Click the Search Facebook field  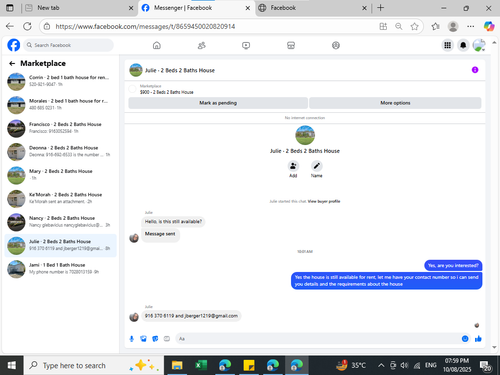point(68,45)
